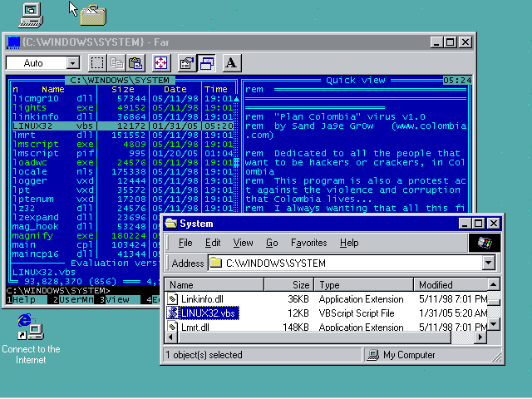Select maincp16 dll row in Far panel
This screenshot has height=399, width=532.
click(x=86, y=254)
